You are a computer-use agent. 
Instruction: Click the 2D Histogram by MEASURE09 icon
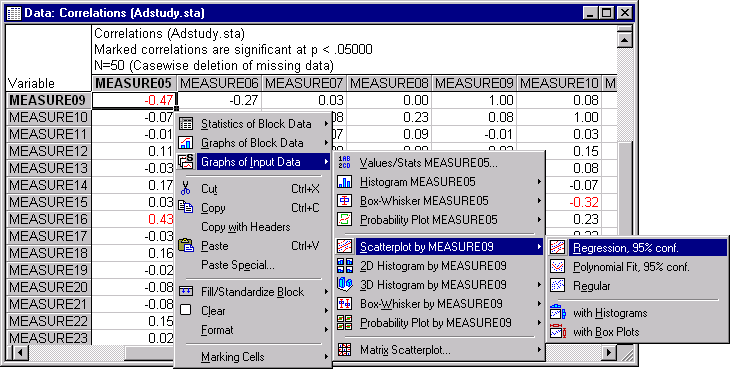pyautogui.click(x=345, y=266)
